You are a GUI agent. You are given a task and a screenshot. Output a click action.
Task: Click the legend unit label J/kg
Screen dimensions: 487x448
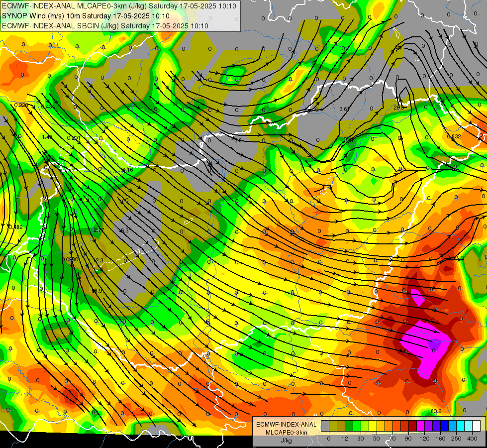coord(287,441)
